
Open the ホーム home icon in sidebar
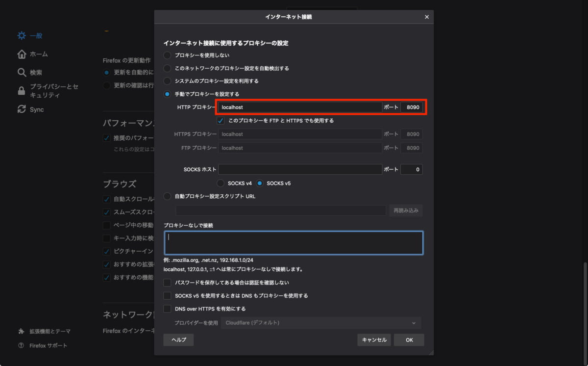pos(22,54)
